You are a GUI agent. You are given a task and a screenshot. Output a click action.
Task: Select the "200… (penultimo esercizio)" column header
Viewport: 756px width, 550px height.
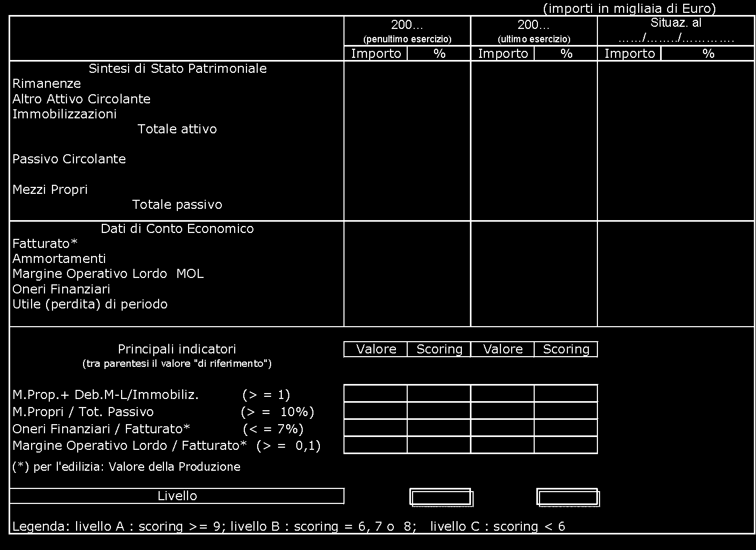407,31
